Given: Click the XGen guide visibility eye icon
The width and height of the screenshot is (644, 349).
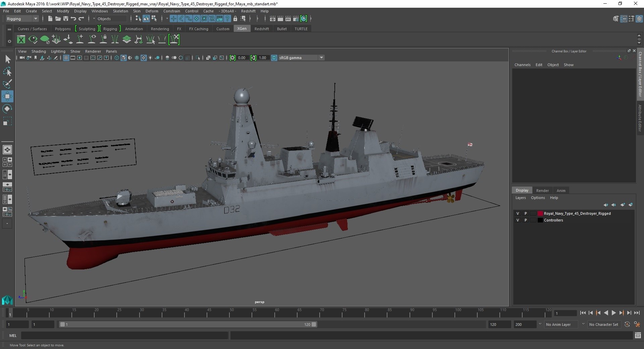Looking at the screenshot, I should pos(92,40).
